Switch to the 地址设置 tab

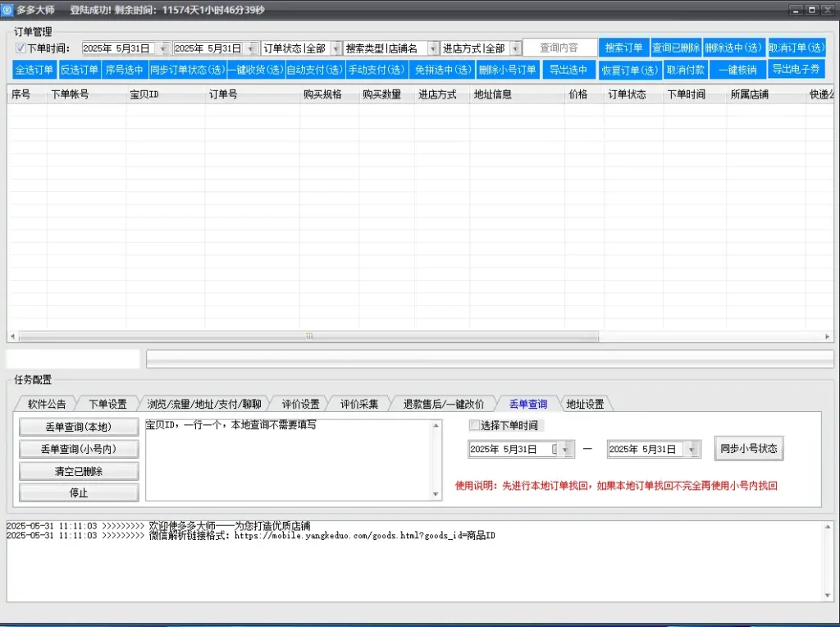(x=585, y=404)
